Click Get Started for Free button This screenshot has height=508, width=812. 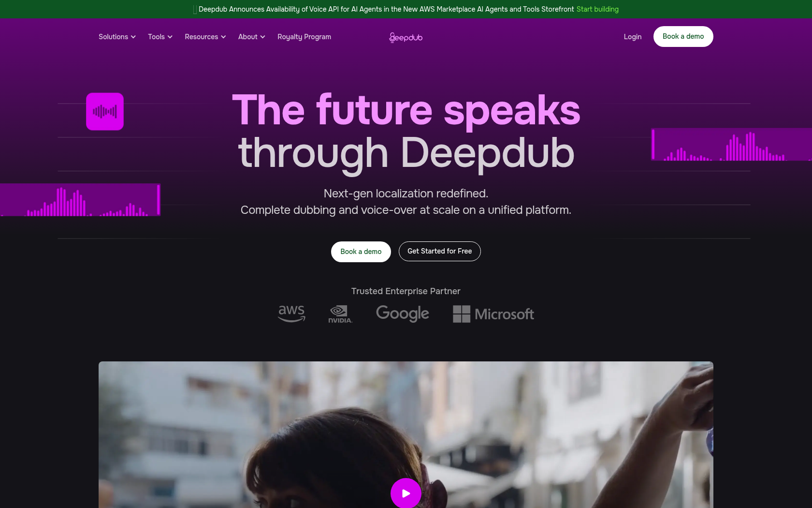[440, 251]
